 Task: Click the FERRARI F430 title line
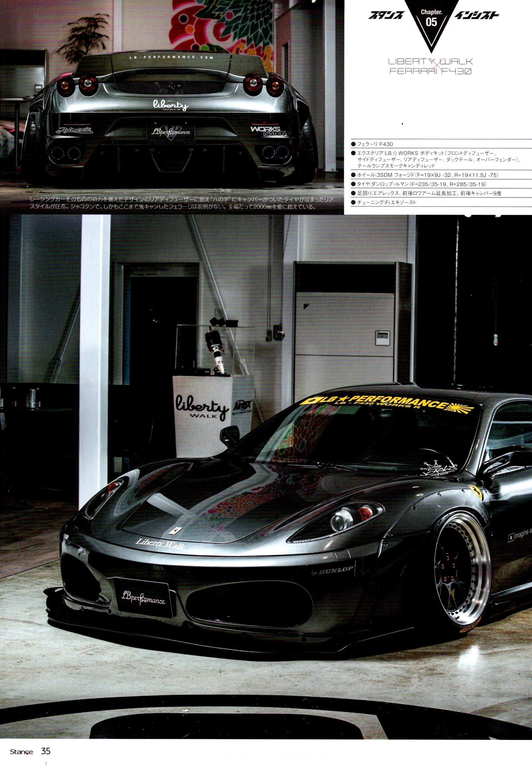[431, 71]
